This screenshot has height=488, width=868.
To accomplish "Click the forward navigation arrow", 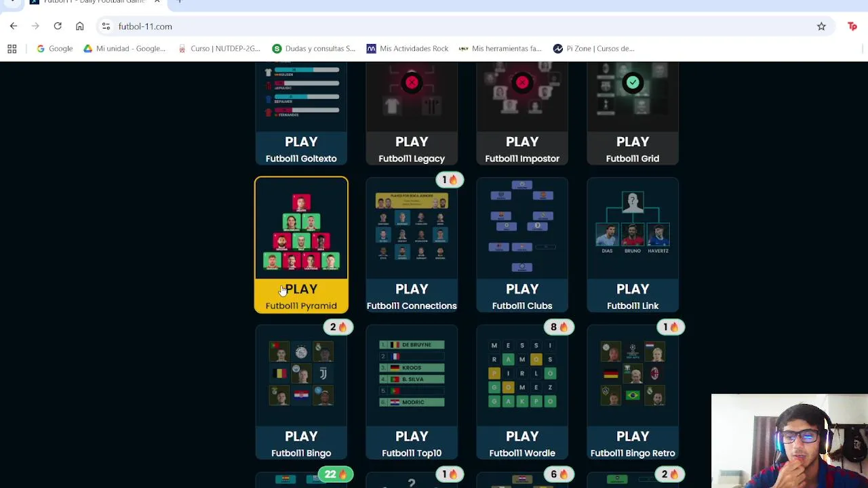I will coord(35,26).
